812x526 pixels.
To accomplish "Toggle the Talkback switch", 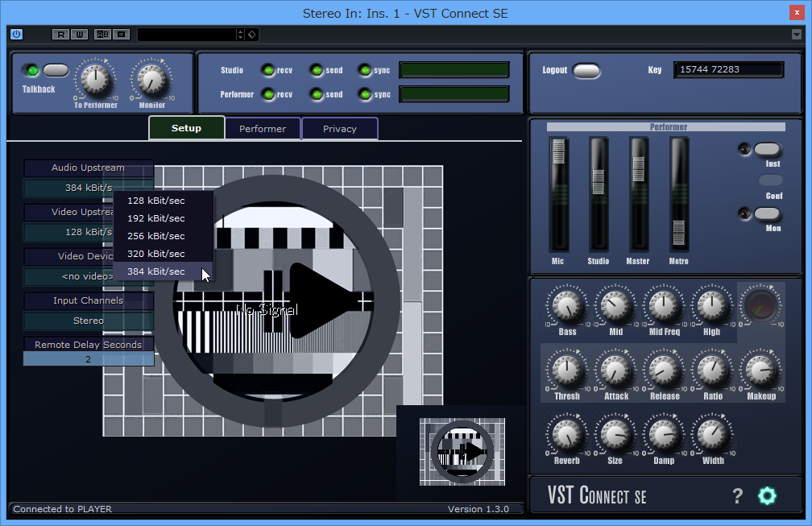I will tap(56, 70).
